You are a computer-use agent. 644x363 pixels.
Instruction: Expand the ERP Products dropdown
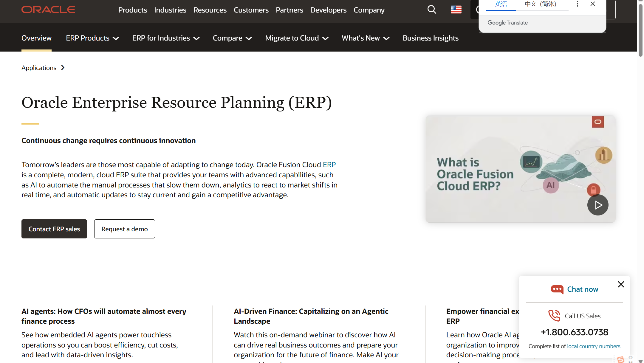point(92,38)
